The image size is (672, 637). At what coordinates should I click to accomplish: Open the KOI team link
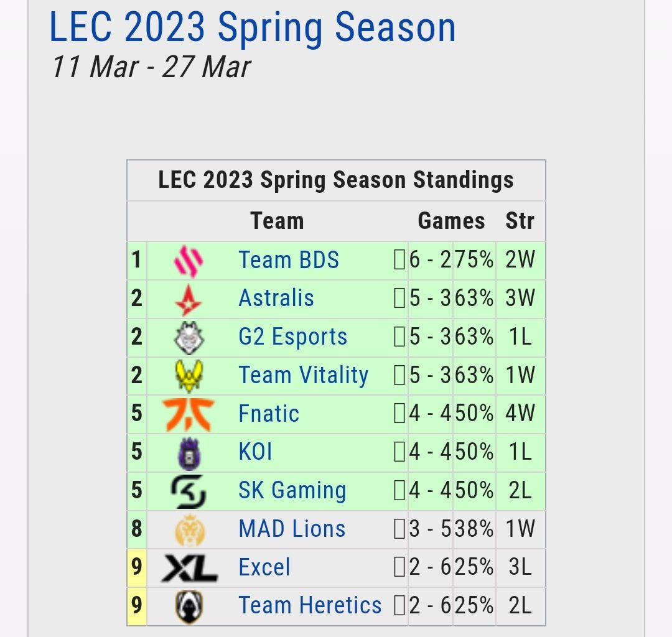[x=255, y=452]
